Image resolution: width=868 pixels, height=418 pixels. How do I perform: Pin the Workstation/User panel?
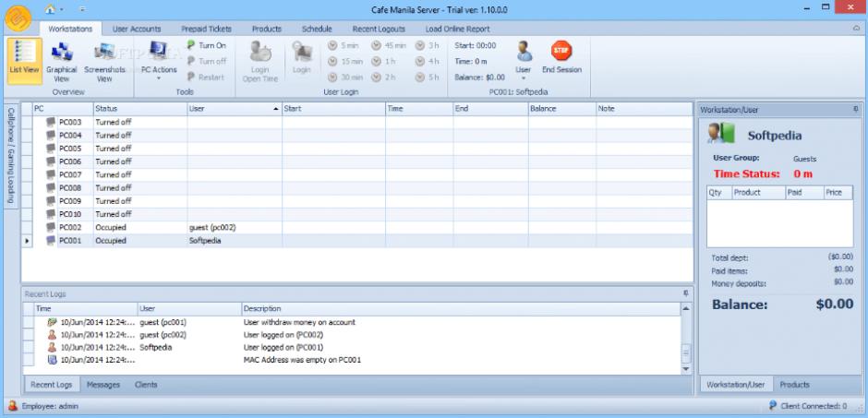click(x=856, y=110)
